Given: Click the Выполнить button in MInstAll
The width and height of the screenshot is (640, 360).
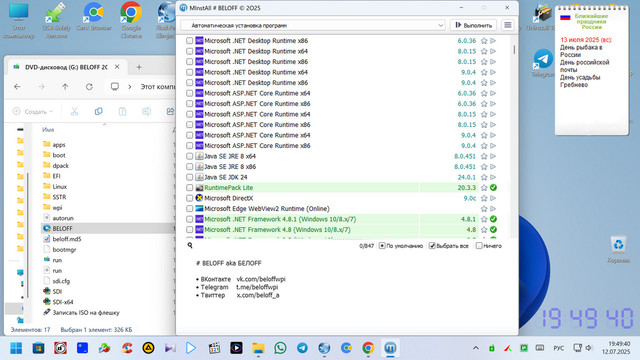Looking at the screenshot, I should (473, 25).
